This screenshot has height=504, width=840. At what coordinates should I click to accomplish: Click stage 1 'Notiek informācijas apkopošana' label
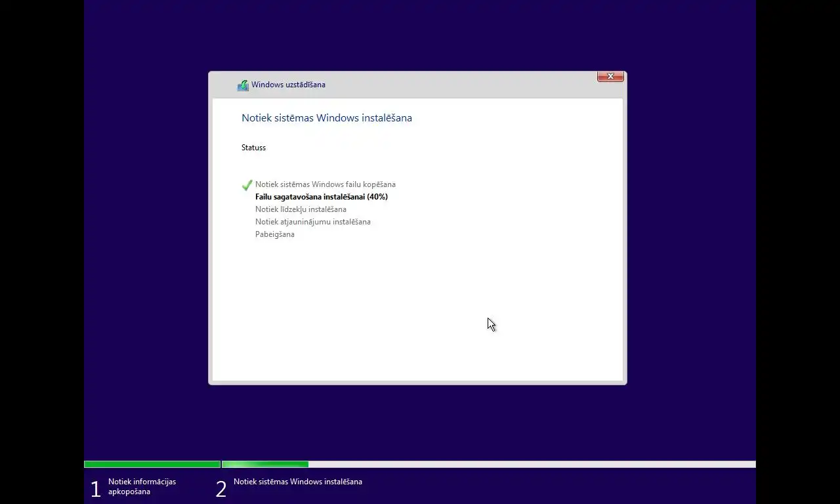(142, 486)
